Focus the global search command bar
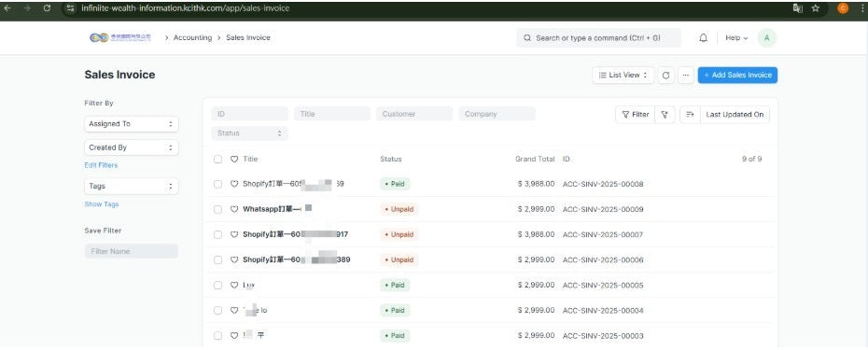868x350 pixels. [598, 38]
